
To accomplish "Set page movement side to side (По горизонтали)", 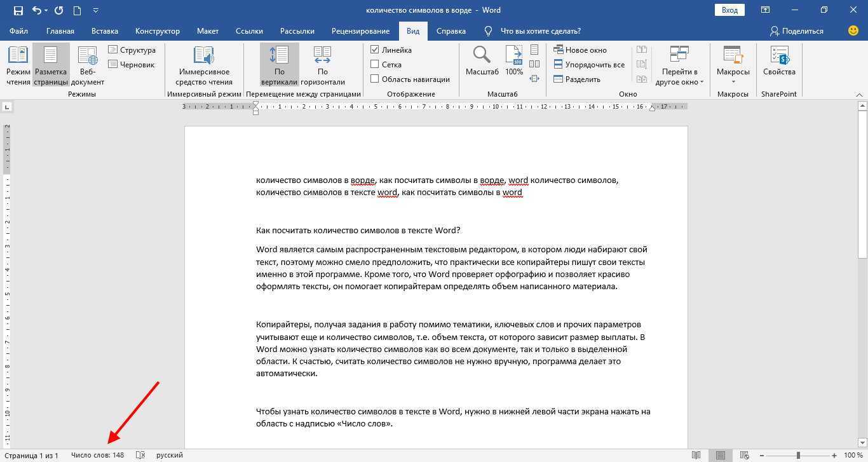I will [322, 65].
